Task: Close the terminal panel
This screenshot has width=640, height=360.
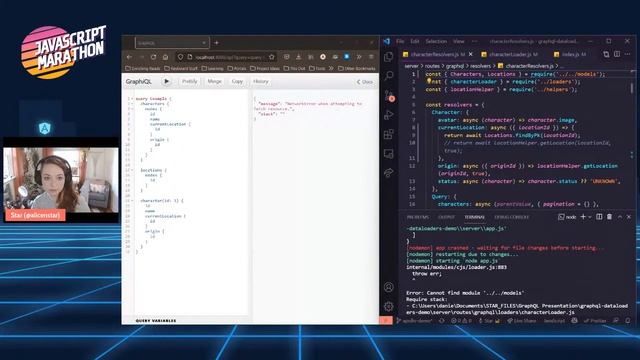Action: (629, 217)
